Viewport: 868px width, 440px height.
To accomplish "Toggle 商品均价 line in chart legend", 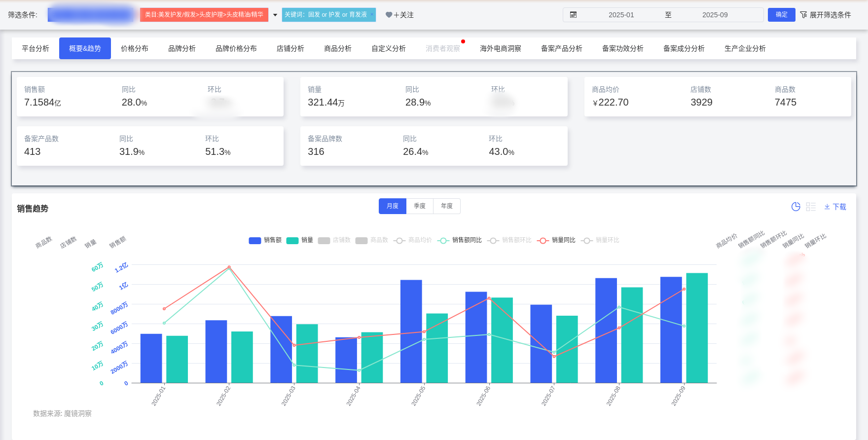I will pos(412,240).
